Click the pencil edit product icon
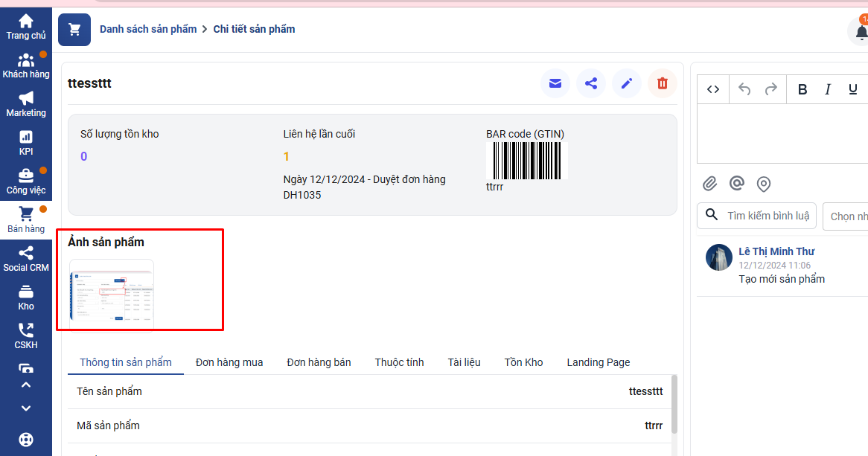Image resolution: width=868 pixels, height=456 pixels. click(627, 83)
